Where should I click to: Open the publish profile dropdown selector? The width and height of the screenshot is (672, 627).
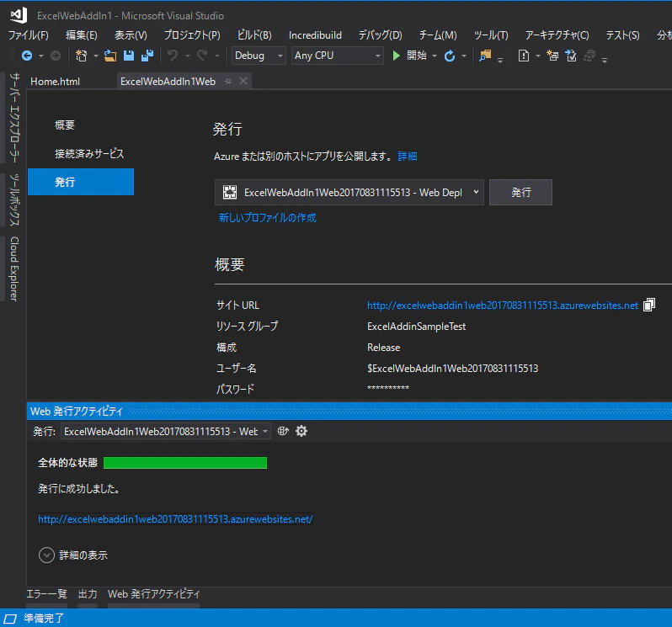point(349,192)
